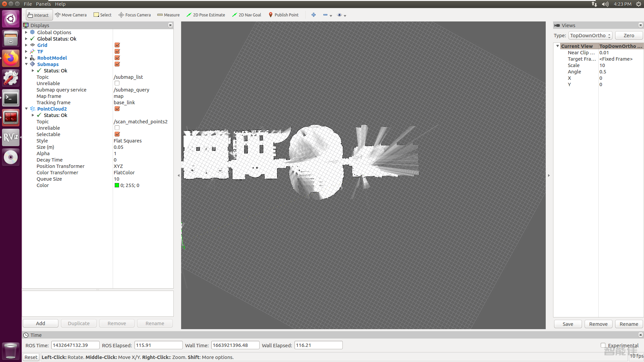Enable Unreliable checkbox under Submaps
This screenshot has width=644, height=362.
pos(117,83)
